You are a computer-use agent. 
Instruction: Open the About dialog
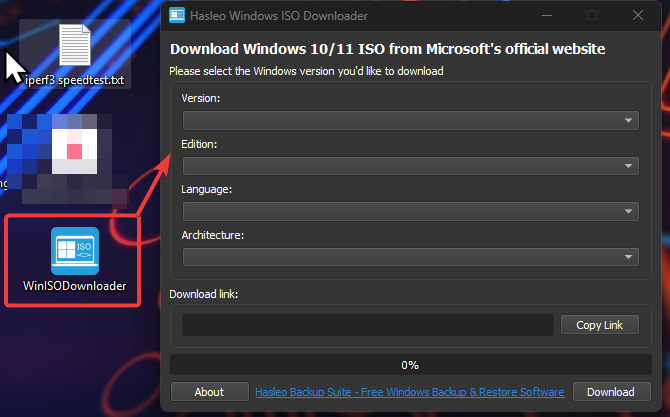coord(209,392)
